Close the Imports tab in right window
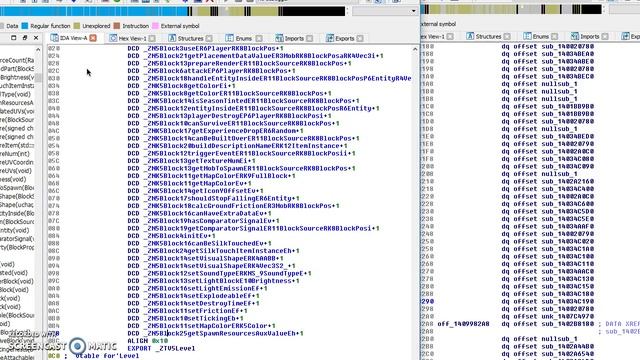640x360 pixels. 605,37
